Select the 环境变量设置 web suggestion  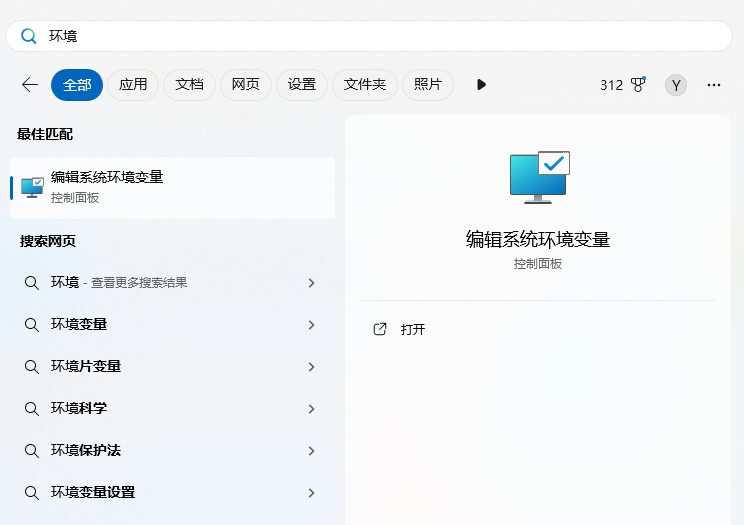tap(93, 493)
